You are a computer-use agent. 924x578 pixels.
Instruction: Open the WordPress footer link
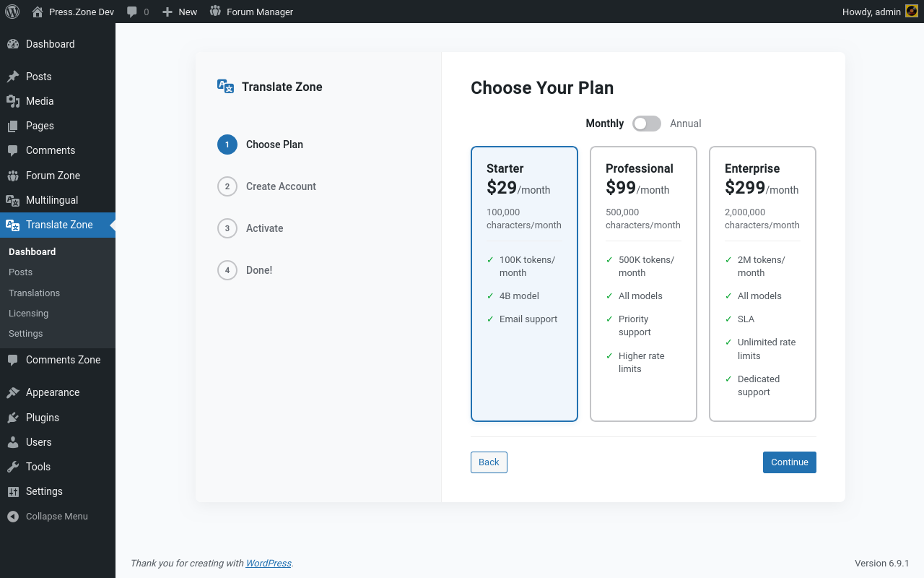pos(269,564)
